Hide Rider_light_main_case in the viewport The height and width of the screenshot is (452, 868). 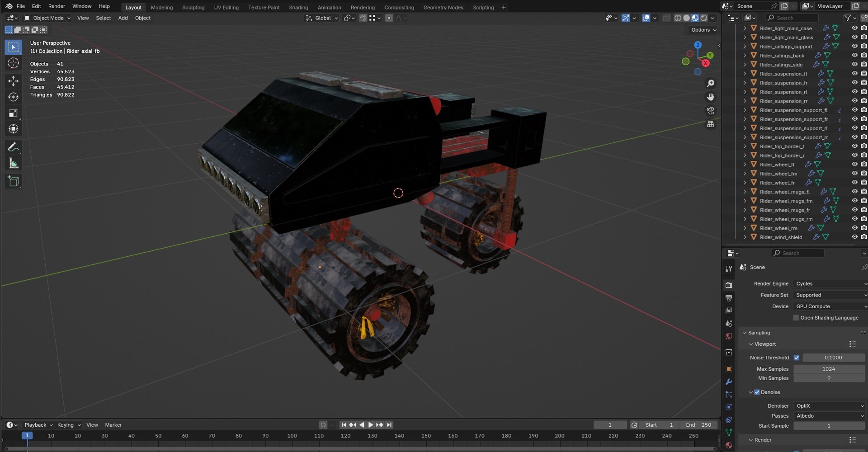click(854, 28)
